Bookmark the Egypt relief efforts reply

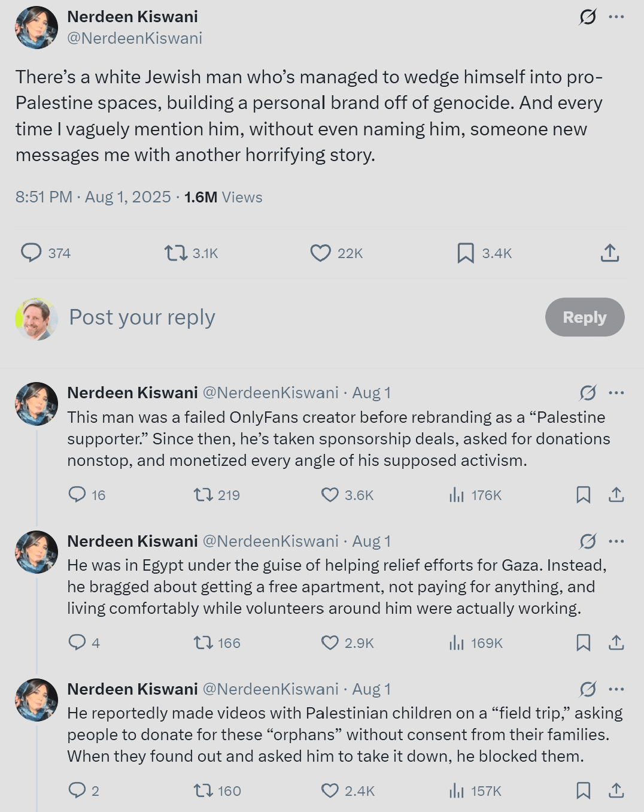[x=583, y=643]
